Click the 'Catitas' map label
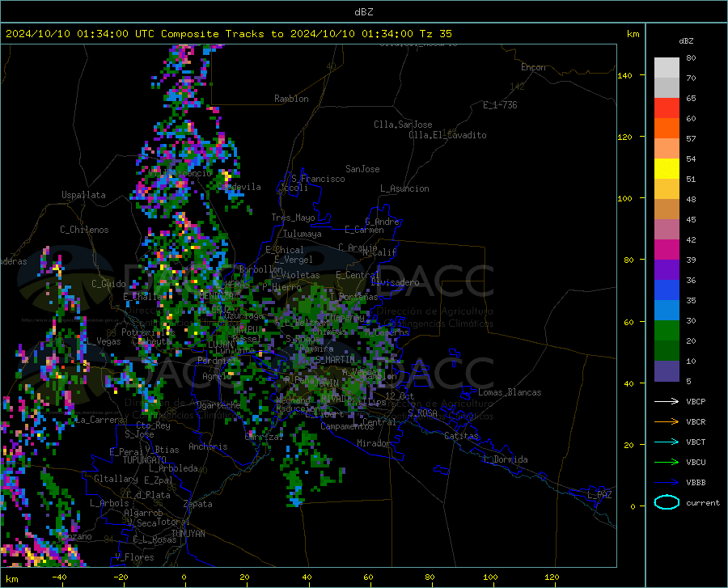This screenshot has width=728, height=588. click(461, 436)
